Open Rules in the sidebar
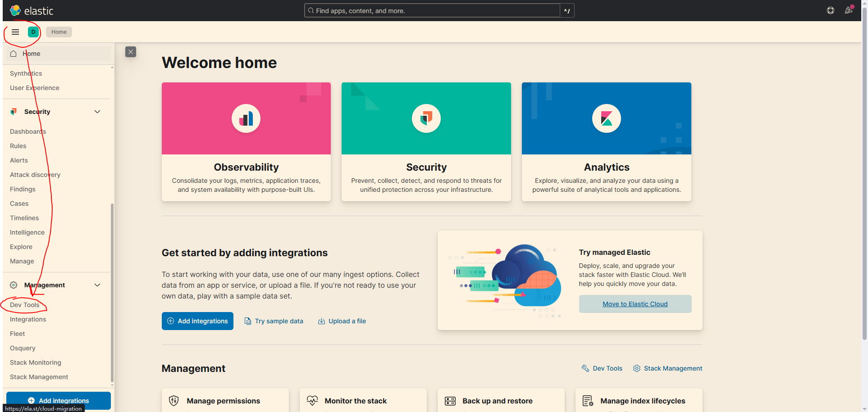Screen dimensions: 868x412 click(x=18, y=146)
